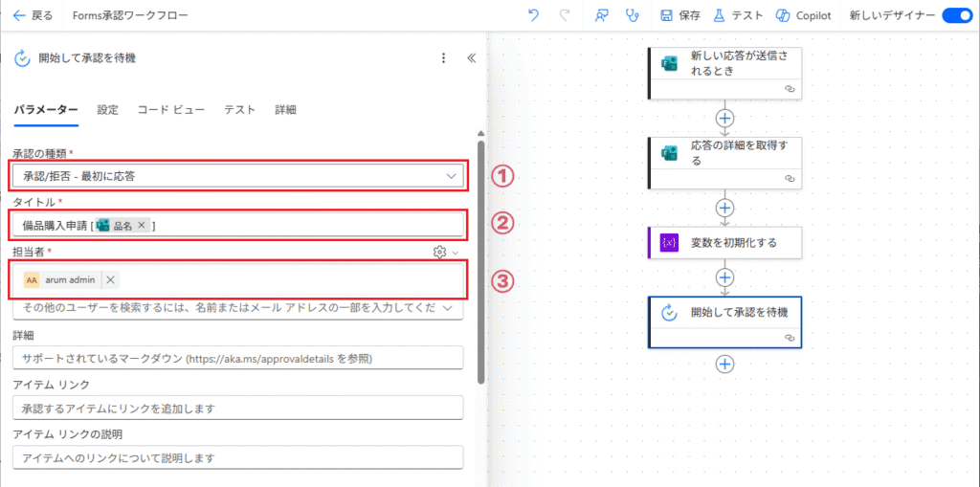980x487 pixels.
Task: Open the 承認の種類 dropdown
Action: (237, 176)
